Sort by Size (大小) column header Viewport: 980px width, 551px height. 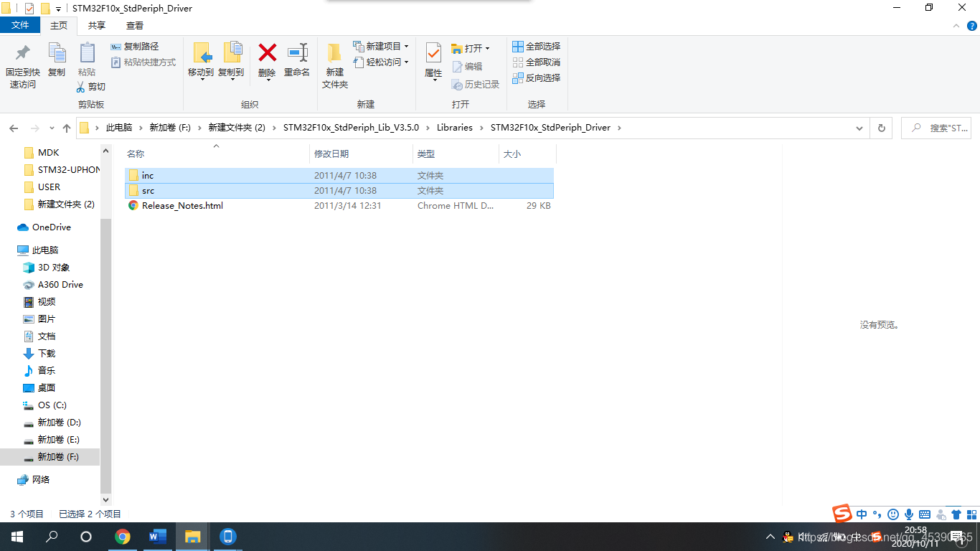(527, 154)
